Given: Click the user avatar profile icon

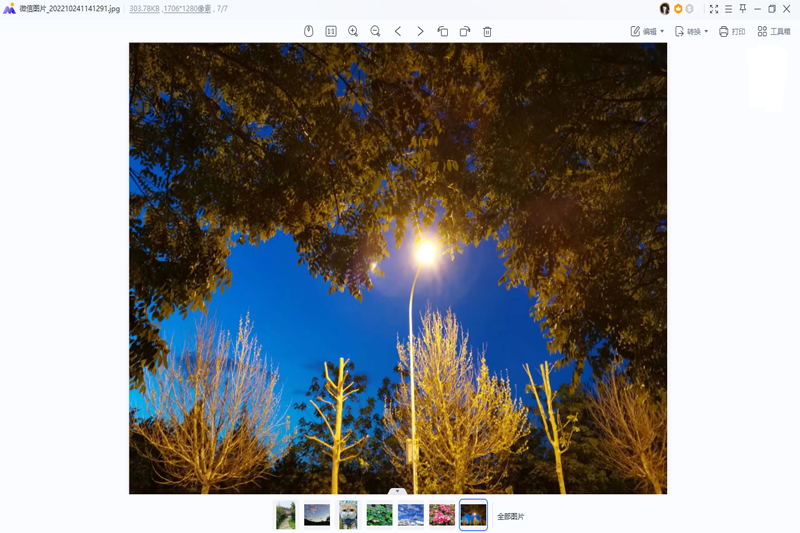Looking at the screenshot, I should point(665,9).
